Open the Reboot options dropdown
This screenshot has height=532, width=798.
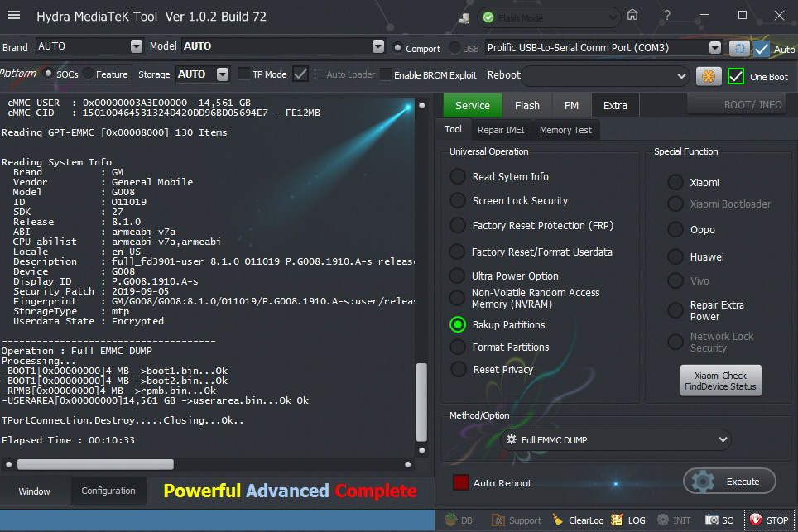(x=606, y=75)
